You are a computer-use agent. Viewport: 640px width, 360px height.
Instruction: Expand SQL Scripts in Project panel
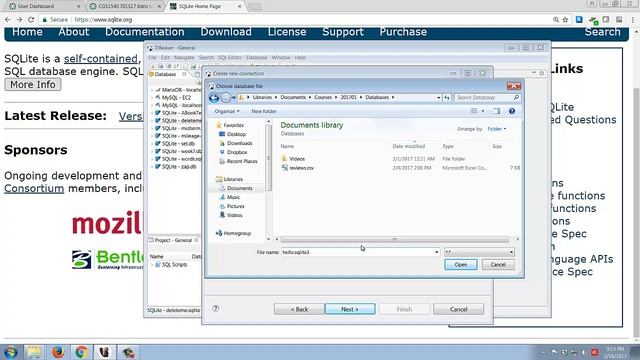coord(152,264)
